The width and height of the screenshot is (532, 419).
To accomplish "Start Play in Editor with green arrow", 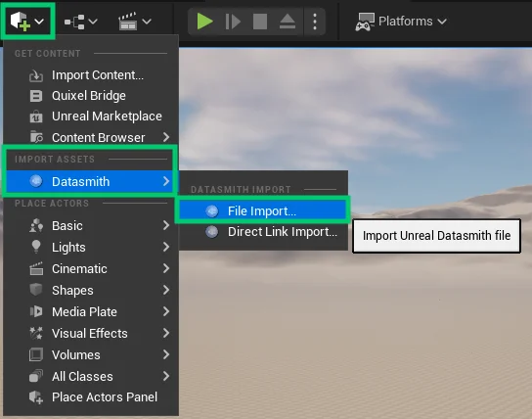I will click(x=204, y=22).
